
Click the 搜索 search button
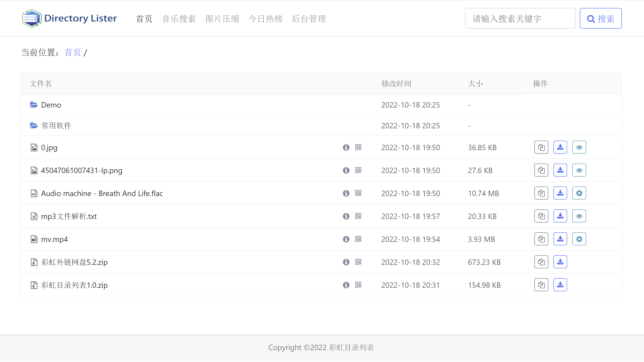point(601,18)
